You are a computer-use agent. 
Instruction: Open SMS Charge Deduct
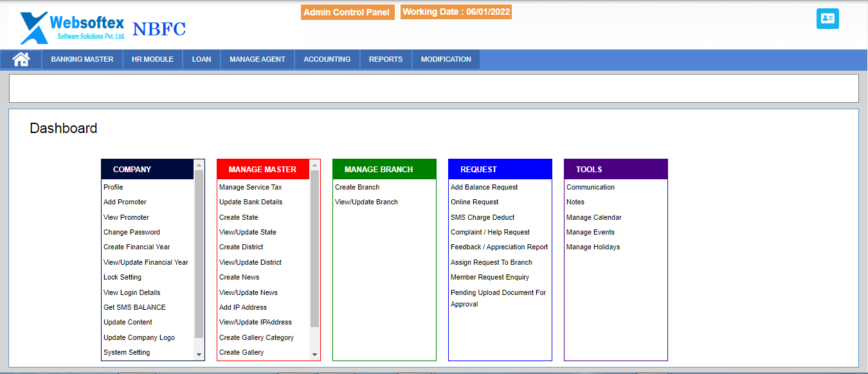coord(483,217)
